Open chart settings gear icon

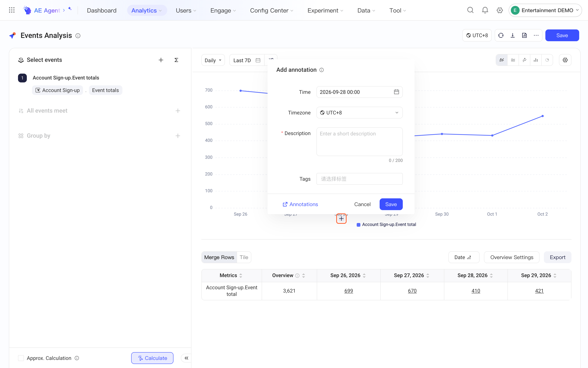[x=565, y=60]
